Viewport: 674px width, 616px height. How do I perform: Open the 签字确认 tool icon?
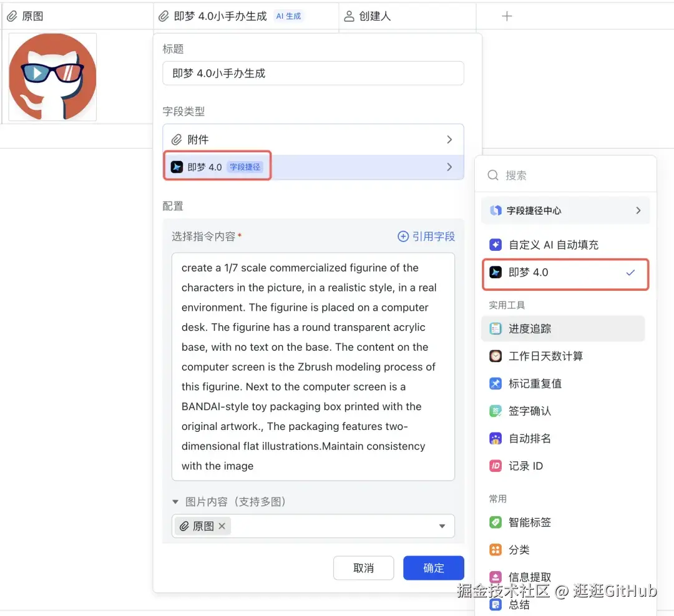[x=495, y=411]
